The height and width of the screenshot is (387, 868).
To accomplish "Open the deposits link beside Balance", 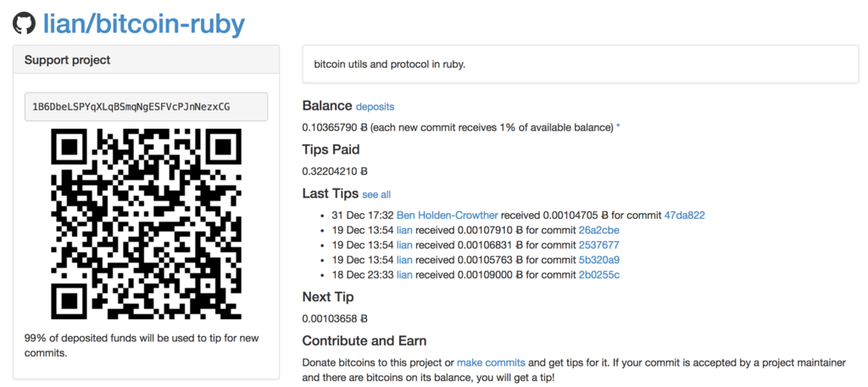I will (x=375, y=106).
